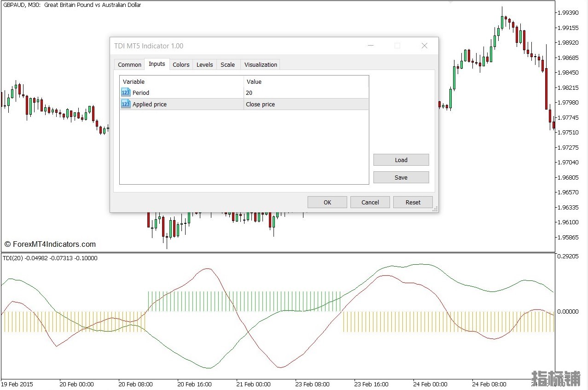
Task: Close the TDI MT5 Indicator dialog
Action: (x=425, y=46)
